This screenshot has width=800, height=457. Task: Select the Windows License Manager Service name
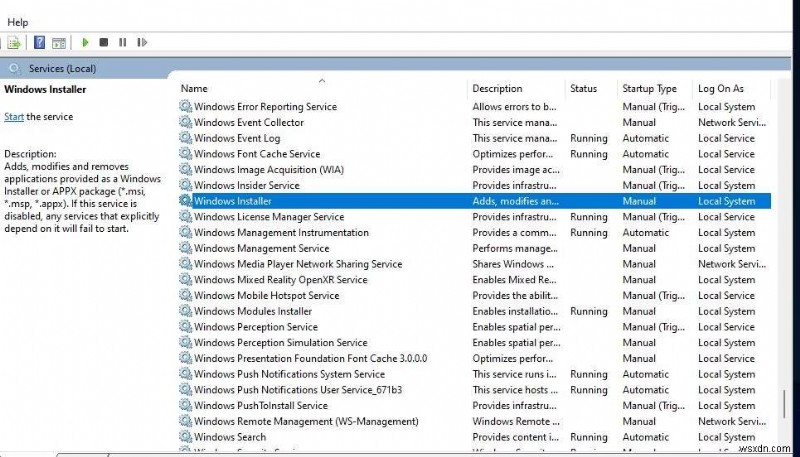(x=269, y=217)
